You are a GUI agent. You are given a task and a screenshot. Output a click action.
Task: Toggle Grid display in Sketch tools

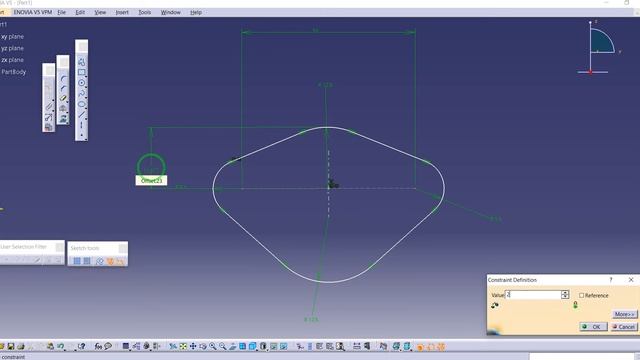coord(77,261)
